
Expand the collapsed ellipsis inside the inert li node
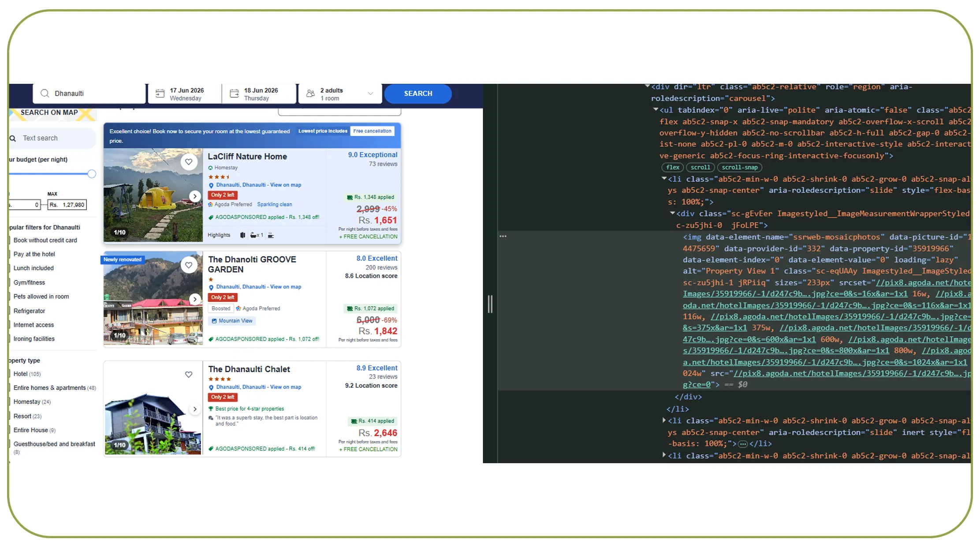point(743,444)
